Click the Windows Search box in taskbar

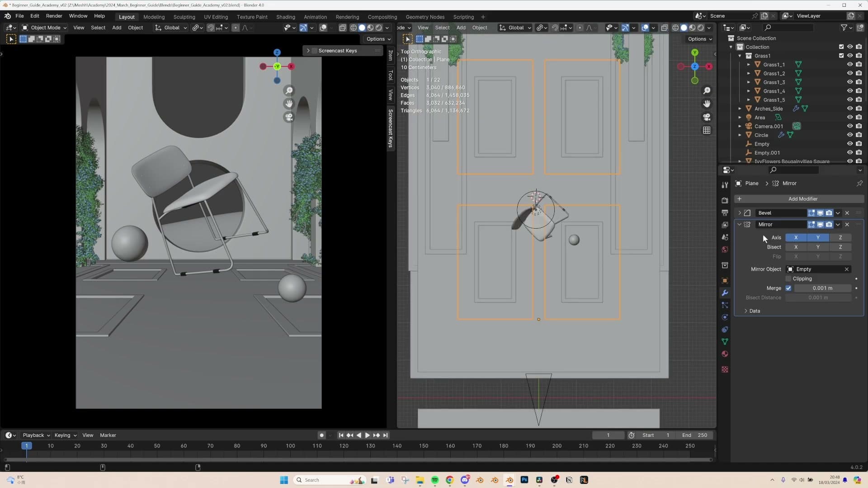coord(330,480)
